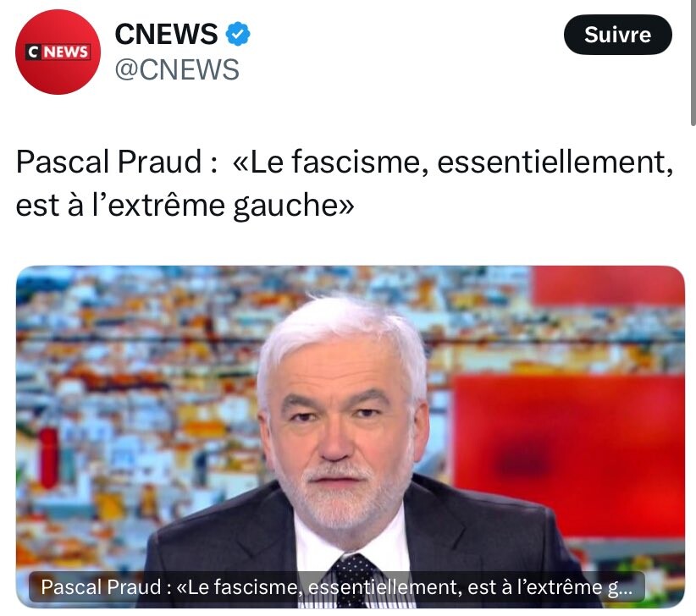The width and height of the screenshot is (696, 616).
Task: Open the CNEWS display name link
Action: [166, 34]
